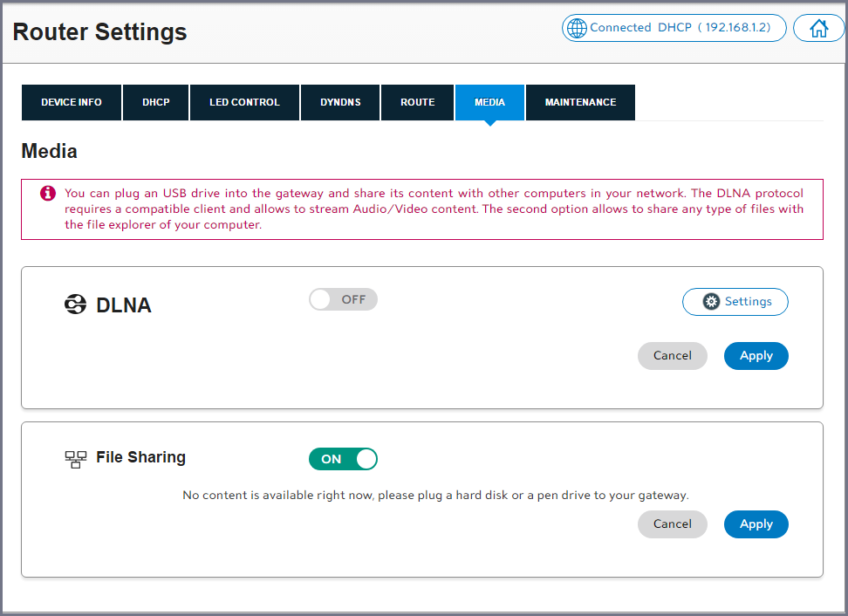
Task: Cancel the DLNA changes
Action: coord(672,356)
